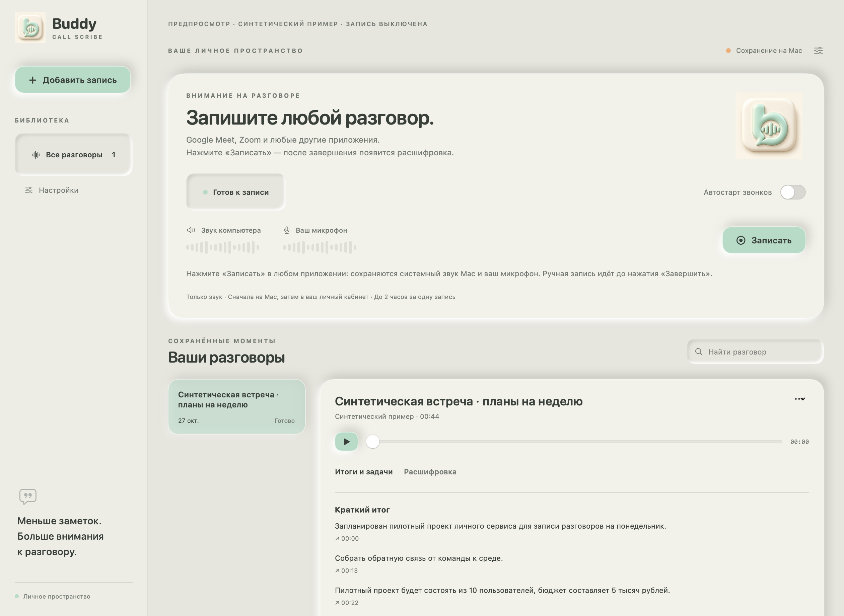
Task: Click the magnifier icon in search field
Action: point(699,352)
